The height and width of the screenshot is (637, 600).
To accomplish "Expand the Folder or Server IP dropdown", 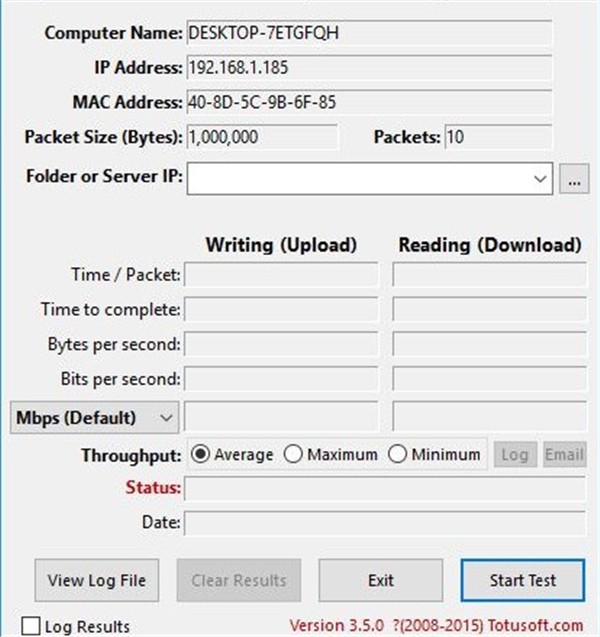I will coord(540,179).
